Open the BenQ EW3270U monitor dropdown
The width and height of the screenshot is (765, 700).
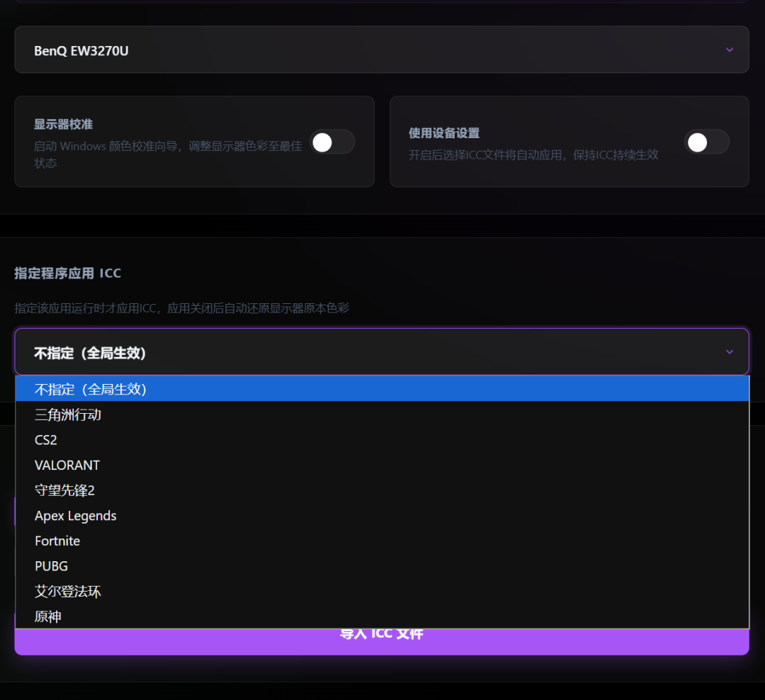click(382, 50)
